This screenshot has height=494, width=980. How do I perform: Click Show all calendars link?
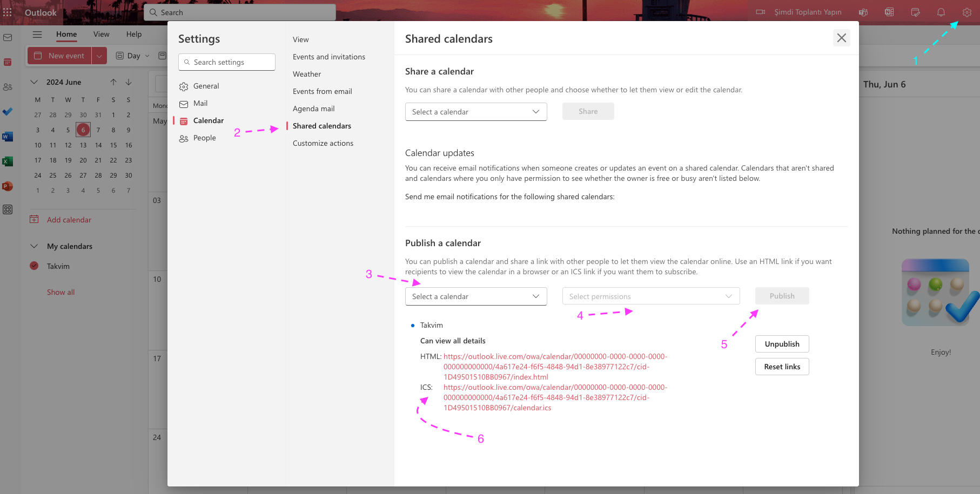(x=61, y=292)
